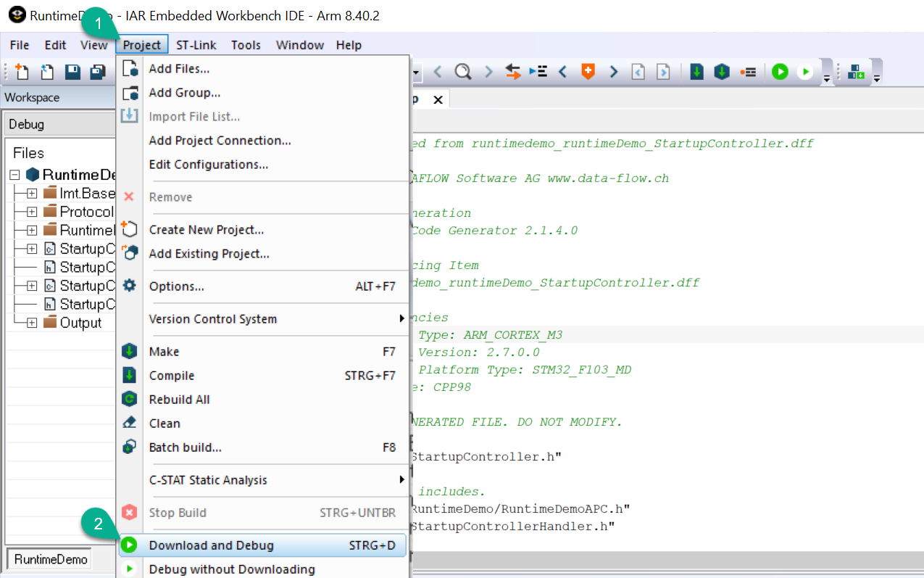Screen dimensions: 924x578
Task: Open the Window menu
Action: point(300,45)
